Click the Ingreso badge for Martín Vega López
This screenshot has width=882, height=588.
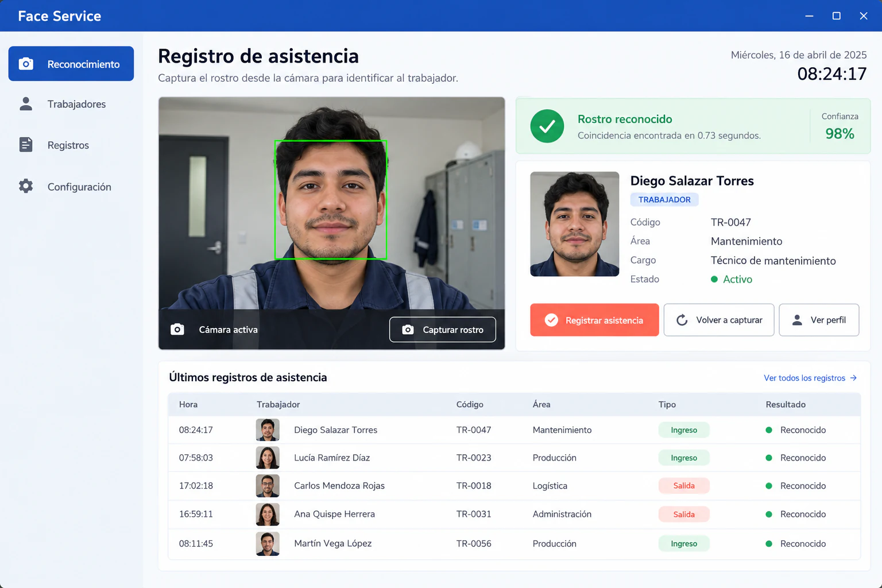click(x=684, y=544)
